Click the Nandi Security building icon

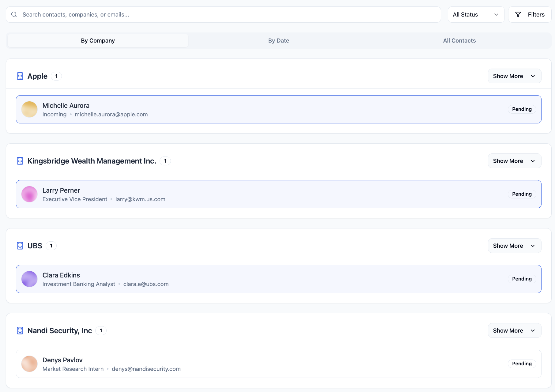(x=20, y=330)
